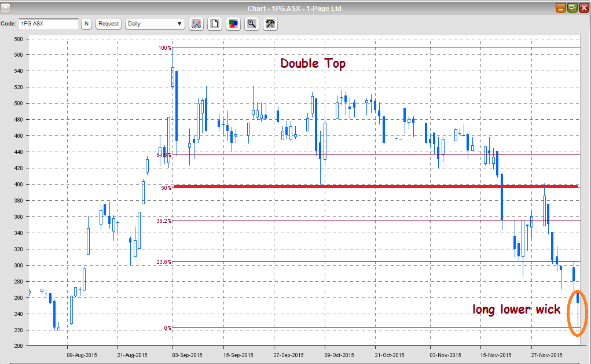
Task: Click the 200 price axis label
Action: [19, 346]
